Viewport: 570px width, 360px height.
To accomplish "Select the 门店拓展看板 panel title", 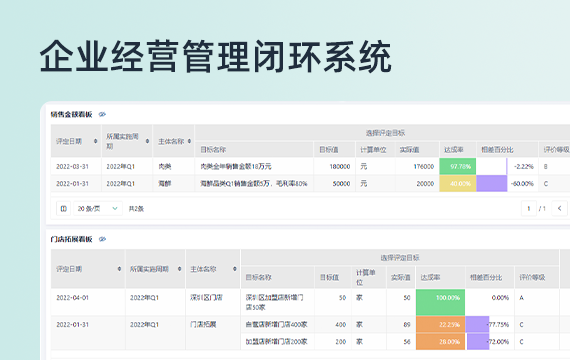I will [x=71, y=239].
